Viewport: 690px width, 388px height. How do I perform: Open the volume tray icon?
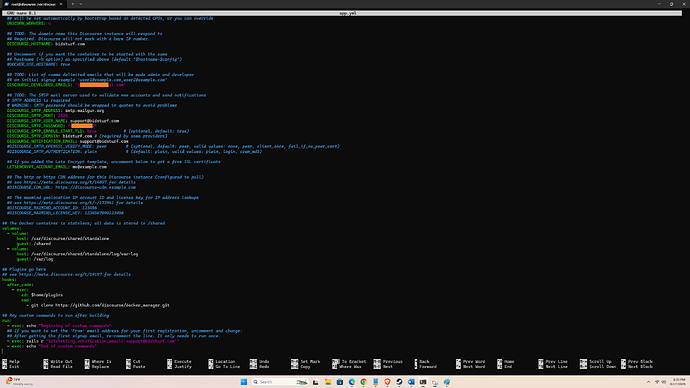click(x=664, y=382)
